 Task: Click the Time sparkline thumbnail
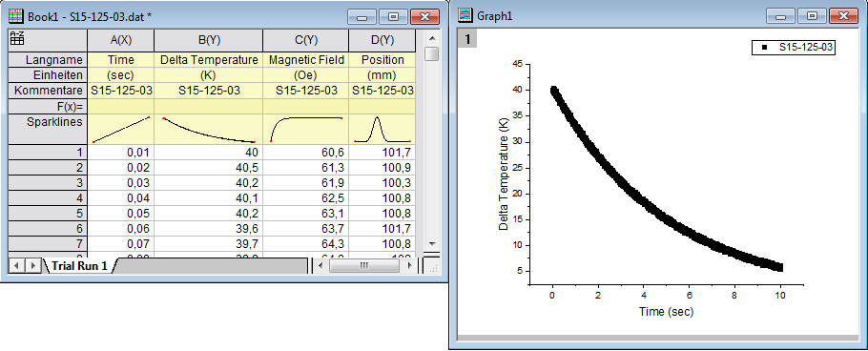click(x=121, y=130)
